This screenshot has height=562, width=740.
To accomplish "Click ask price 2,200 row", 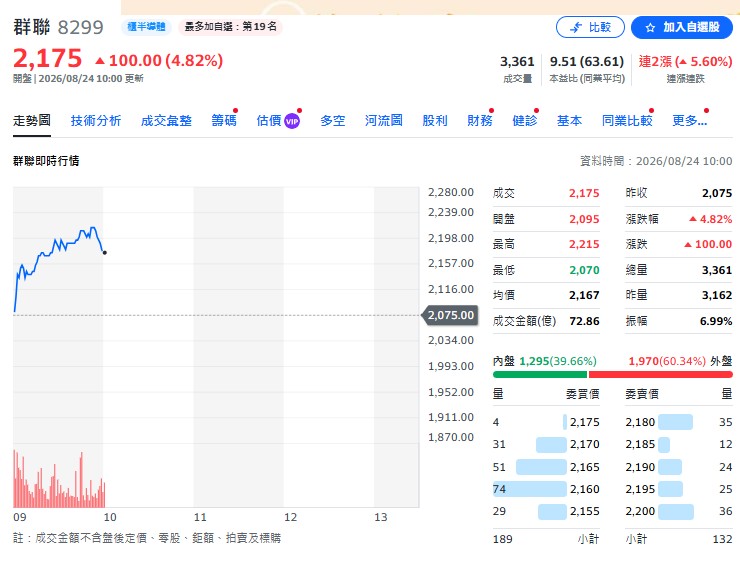I will click(679, 512).
